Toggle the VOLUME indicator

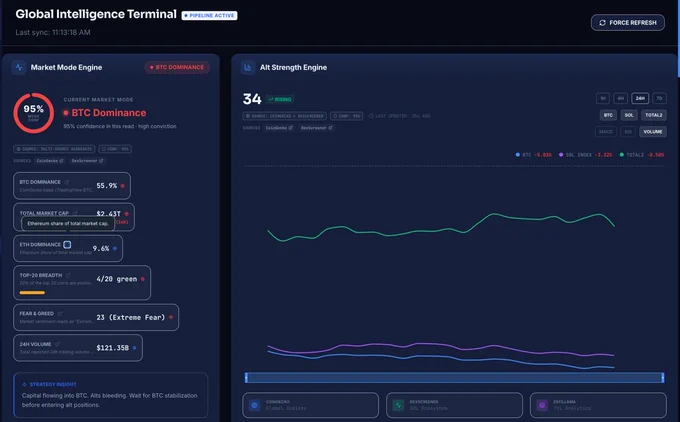pos(653,131)
